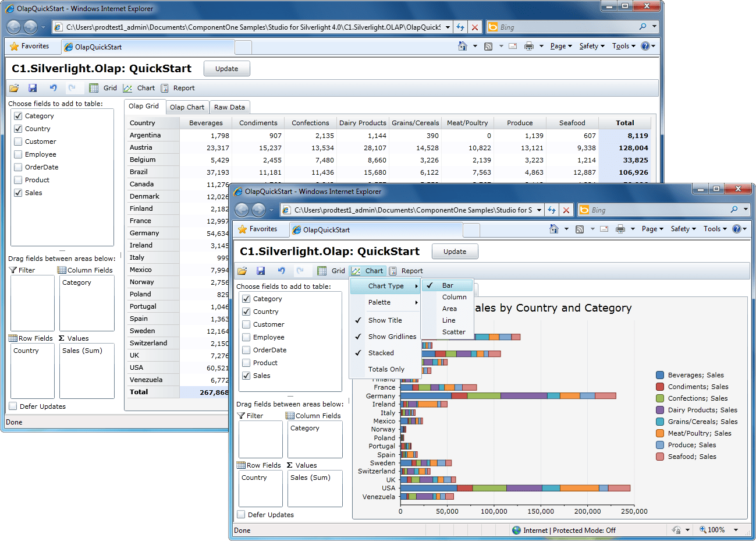Uncheck Category field in back window
This screenshot has height=541, width=756.
point(18,116)
